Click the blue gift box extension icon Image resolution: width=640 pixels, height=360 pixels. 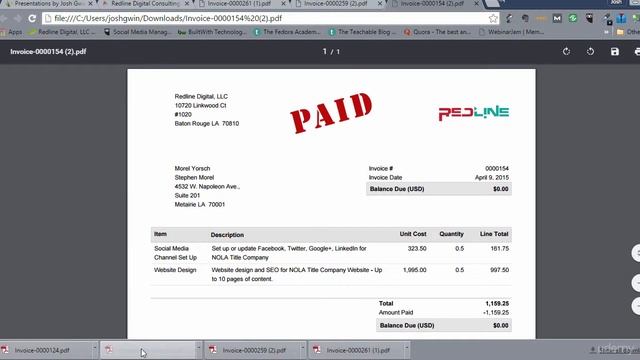[621, 18]
